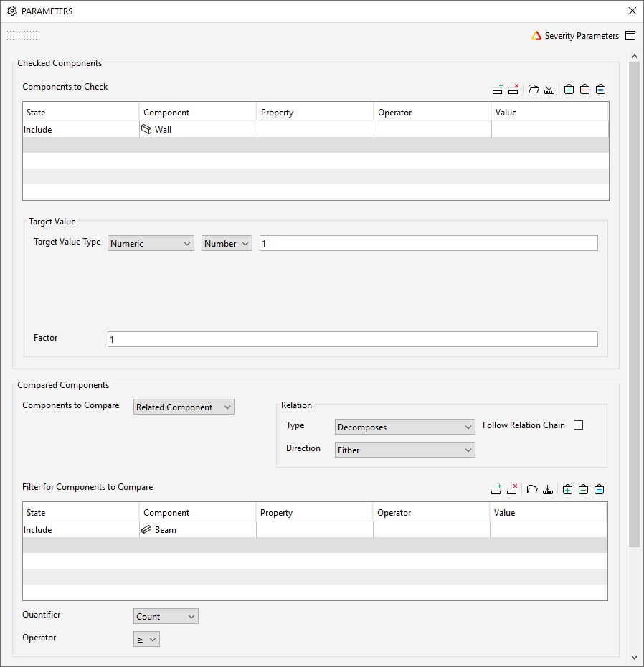Viewport: 644px width, 667px height.
Task: Add a row to Components to Check
Action: point(497,90)
